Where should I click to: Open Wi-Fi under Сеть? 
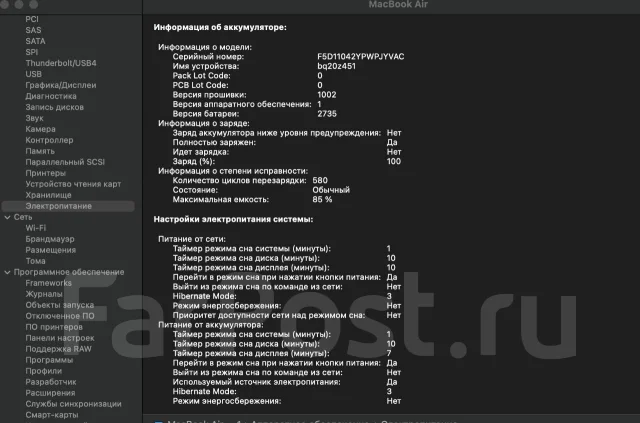pyautogui.click(x=36, y=228)
